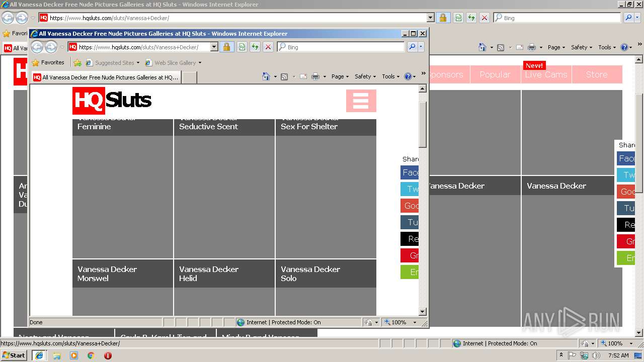
Task: Click the RSS feeds icon in the background window
Action: point(501,47)
